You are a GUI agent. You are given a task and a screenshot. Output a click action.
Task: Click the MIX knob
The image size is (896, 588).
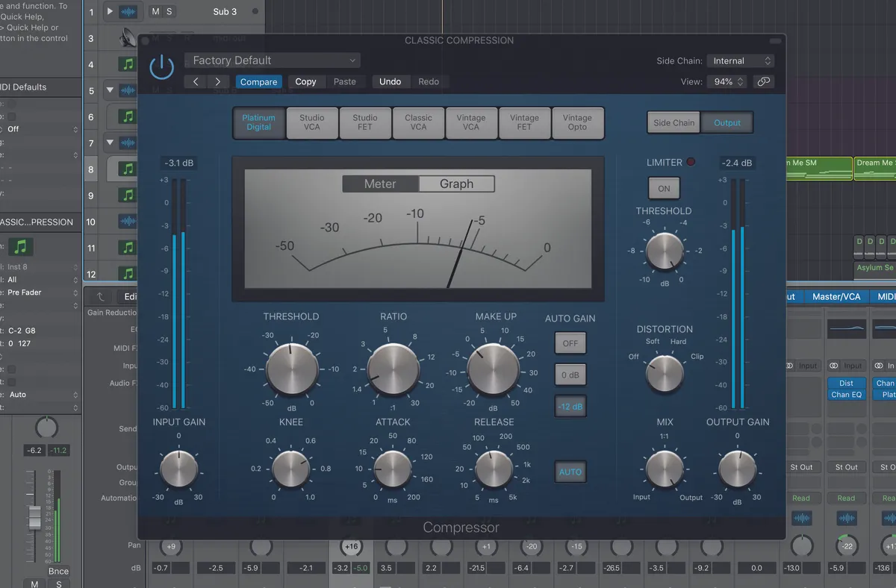(x=665, y=469)
